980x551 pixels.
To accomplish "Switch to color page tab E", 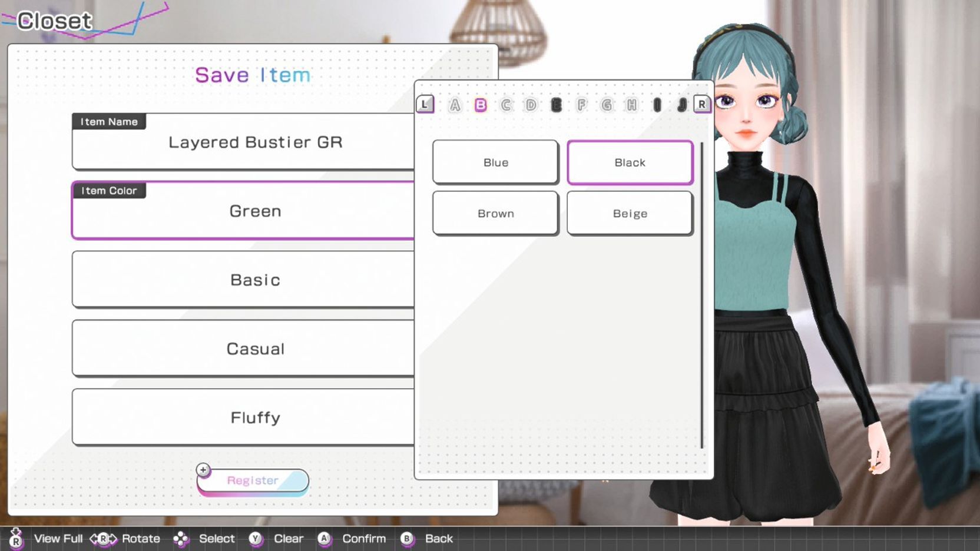I will coord(556,105).
